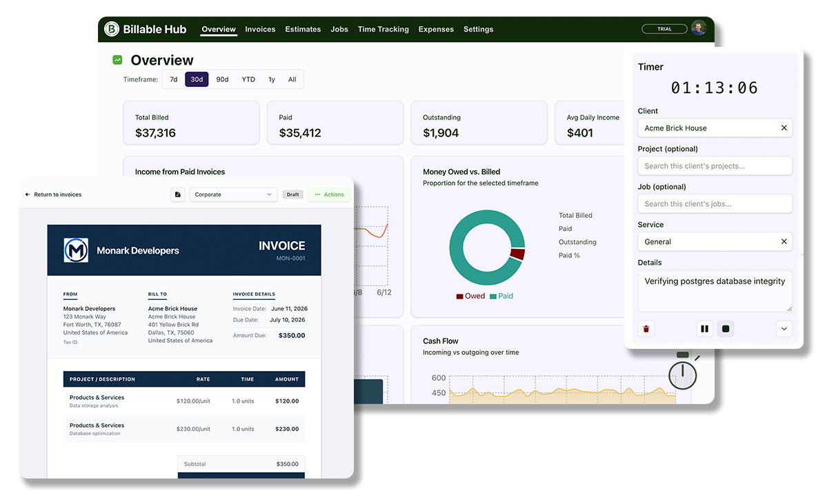Click invoice number MON-0001

[291, 259]
